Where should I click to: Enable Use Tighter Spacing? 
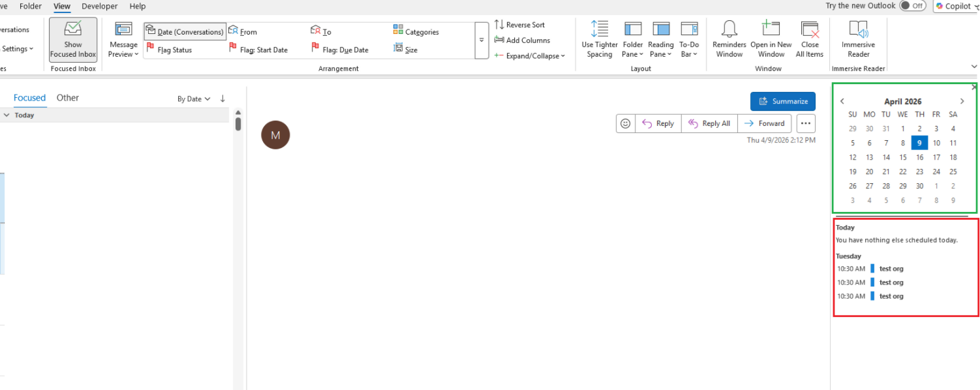600,40
